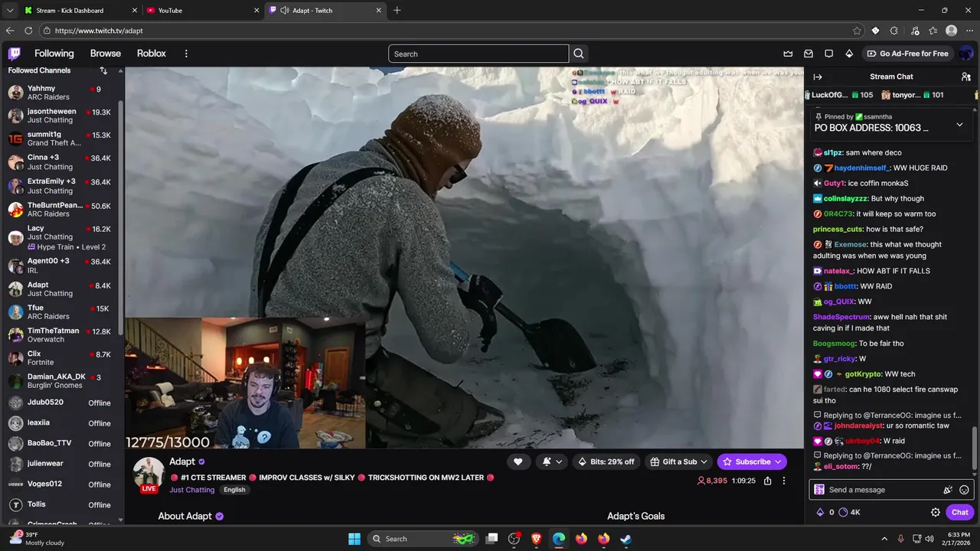Open the Bits cheer icon in chat
980x551 pixels.
pos(948,490)
